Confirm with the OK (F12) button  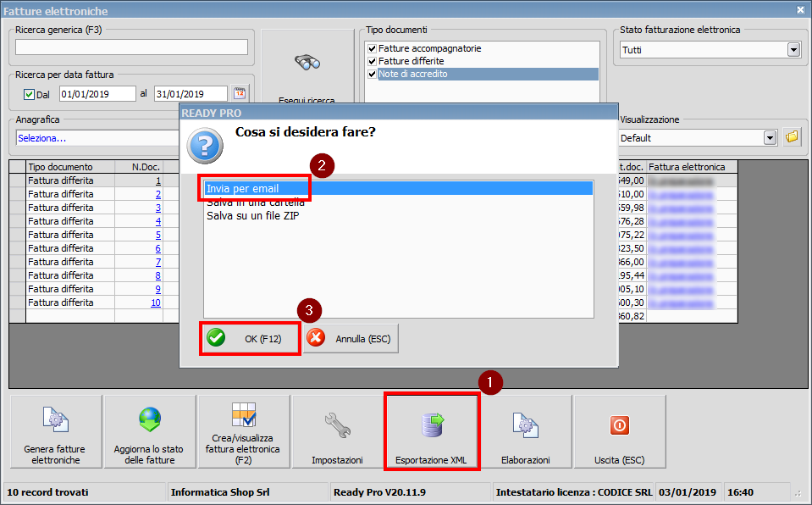(x=247, y=337)
